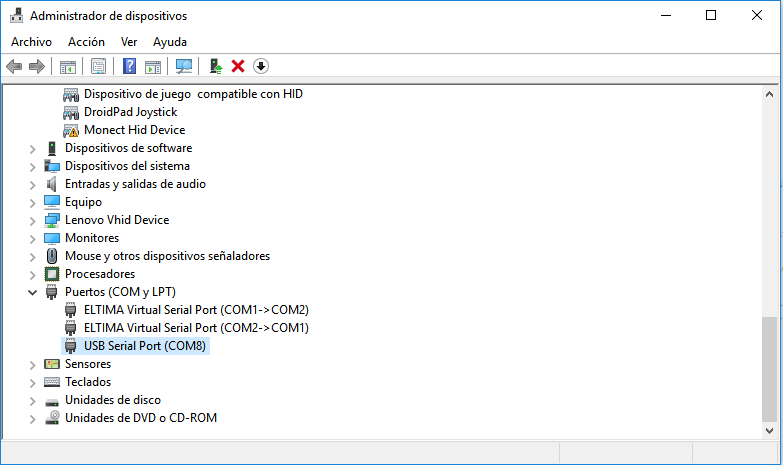Expand the Equipo node
Viewport: 783px width, 465px height.
(32, 203)
